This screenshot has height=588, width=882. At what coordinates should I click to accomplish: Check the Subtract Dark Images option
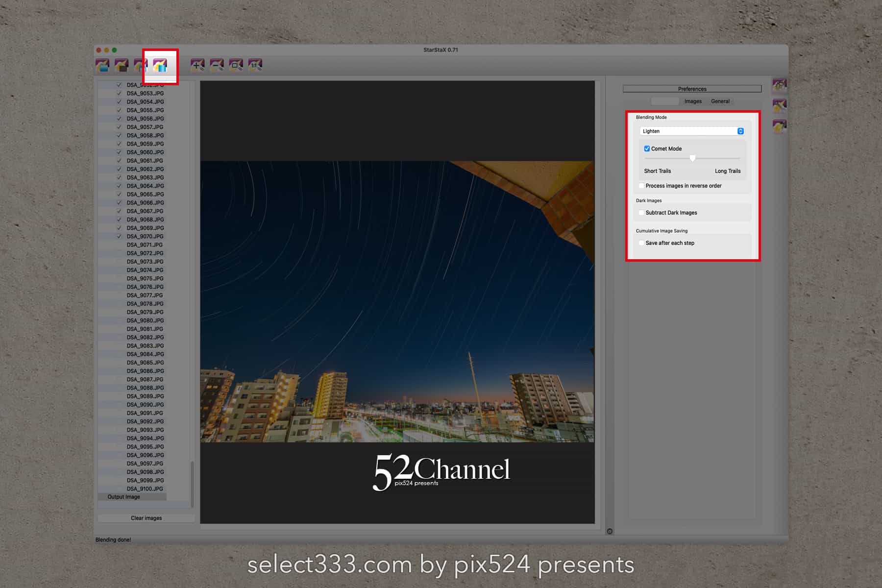point(641,213)
